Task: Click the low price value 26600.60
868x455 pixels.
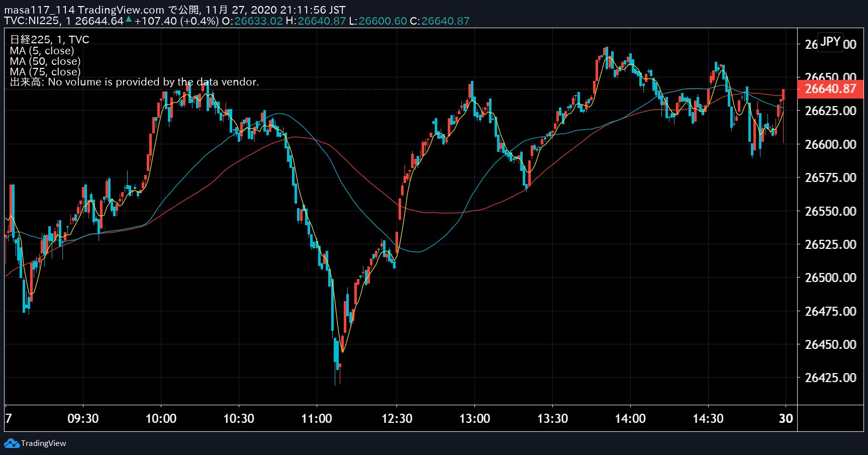Action: tap(382, 21)
